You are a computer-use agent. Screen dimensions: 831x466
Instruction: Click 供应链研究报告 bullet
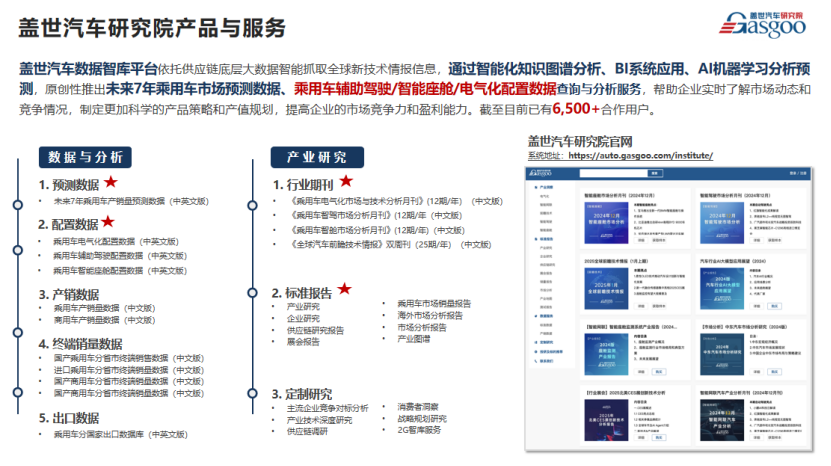coord(315,330)
